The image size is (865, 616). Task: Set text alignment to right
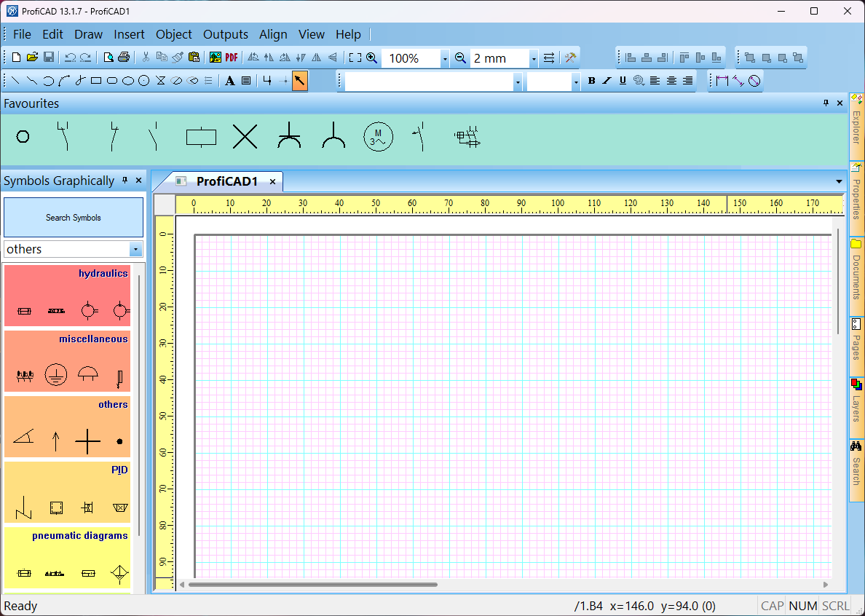coord(687,81)
